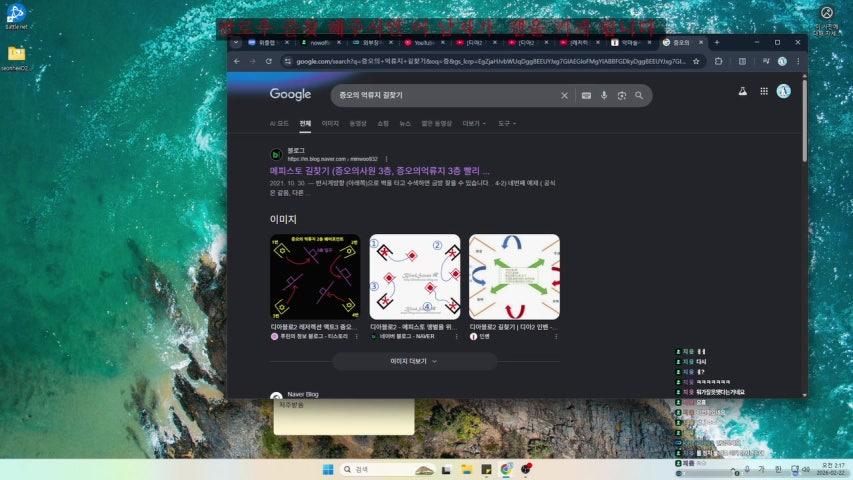The width and height of the screenshot is (853, 480).
Task: Close the active 증오의 tab
Action: tap(701, 42)
